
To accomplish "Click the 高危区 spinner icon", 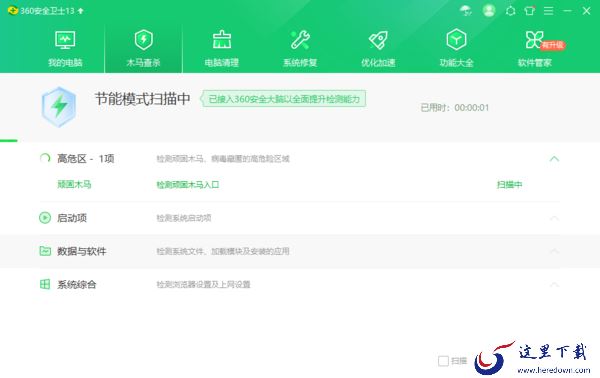I will click(45, 158).
